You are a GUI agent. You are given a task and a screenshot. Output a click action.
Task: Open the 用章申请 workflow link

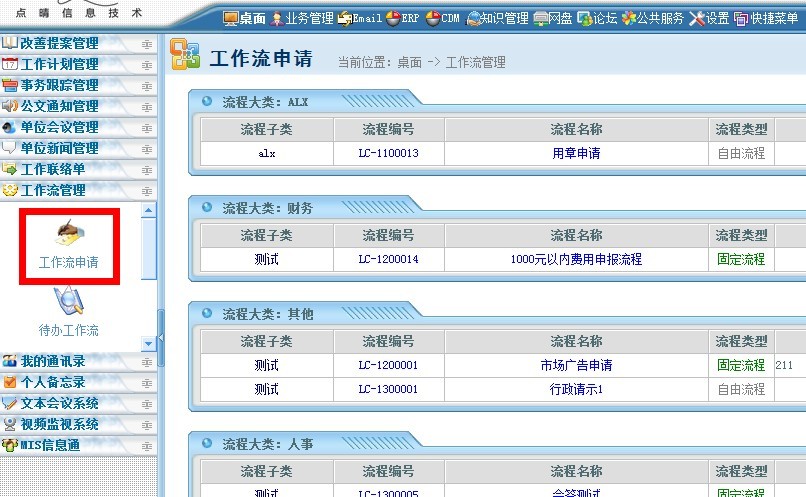pos(576,154)
